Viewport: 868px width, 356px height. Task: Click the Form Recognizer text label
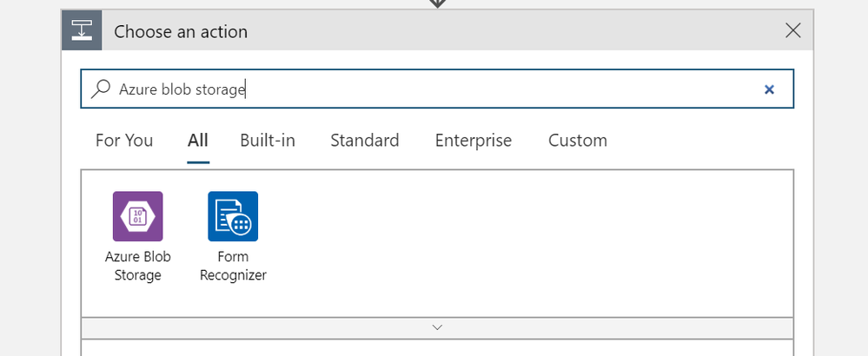coord(233,266)
